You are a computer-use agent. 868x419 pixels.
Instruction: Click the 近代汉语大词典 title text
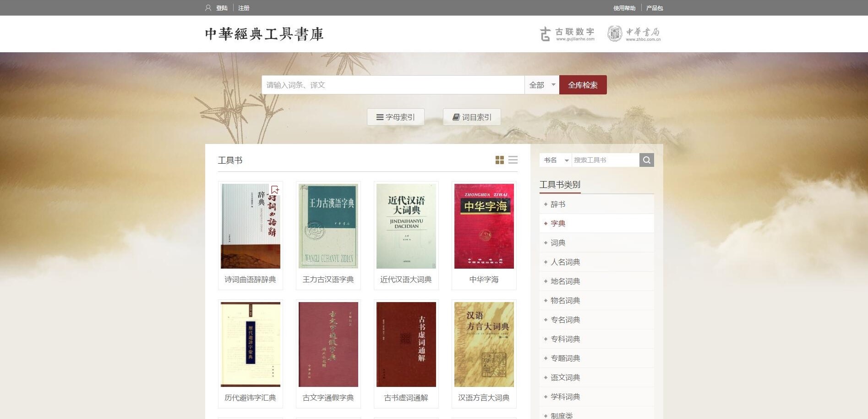406,279
